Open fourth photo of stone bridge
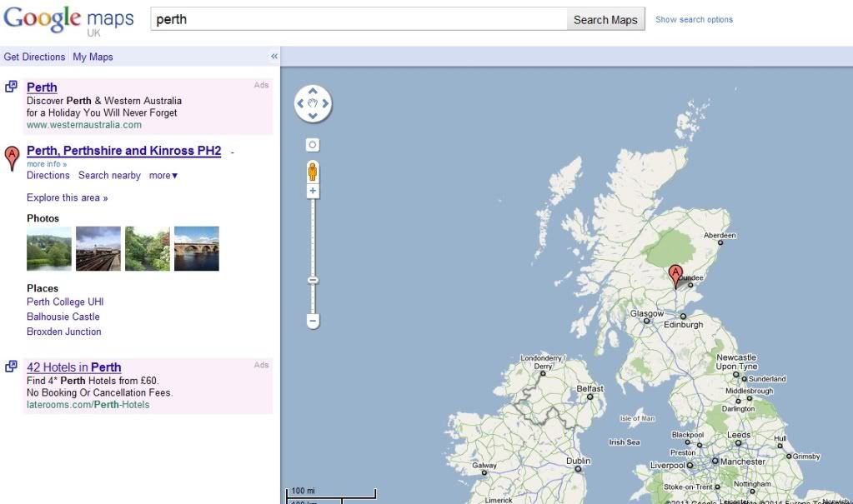This screenshot has height=504, width=853. point(197,248)
